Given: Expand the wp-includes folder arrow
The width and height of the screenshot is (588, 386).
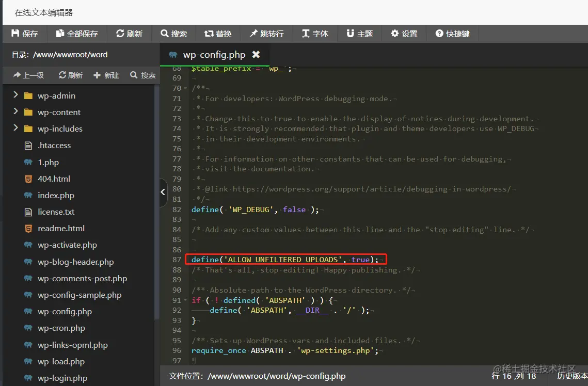Looking at the screenshot, I should click(15, 128).
